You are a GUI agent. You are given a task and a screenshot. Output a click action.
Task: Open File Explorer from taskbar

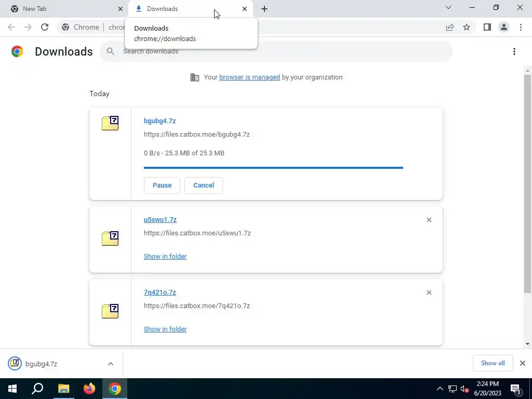click(63, 389)
